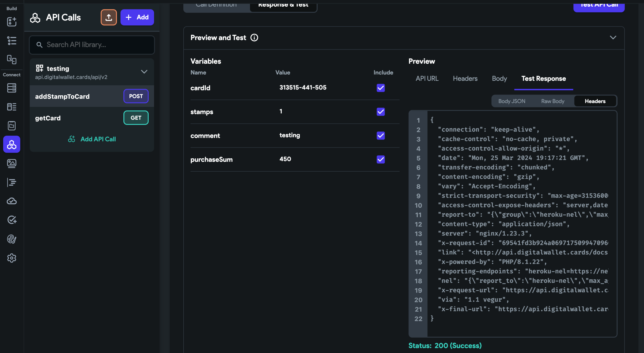Open the storyboard icon in sidebar
Image resolution: width=644 pixels, height=353 pixels.
[11, 60]
